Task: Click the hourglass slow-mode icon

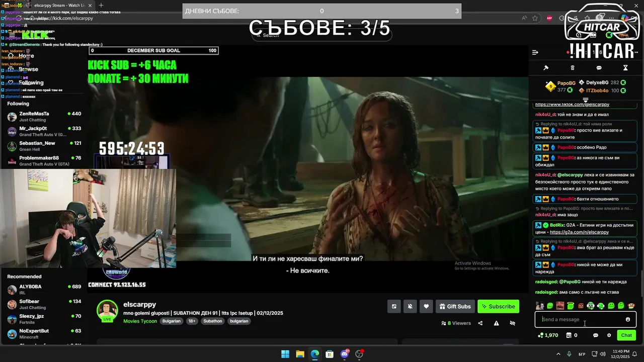Action: click(625, 68)
